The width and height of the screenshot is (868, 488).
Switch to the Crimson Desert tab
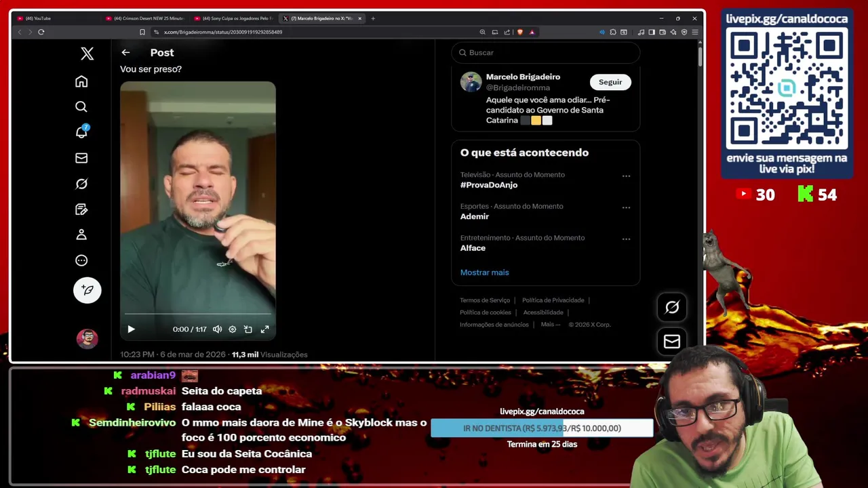pyautogui.click(x=144, y=18)
